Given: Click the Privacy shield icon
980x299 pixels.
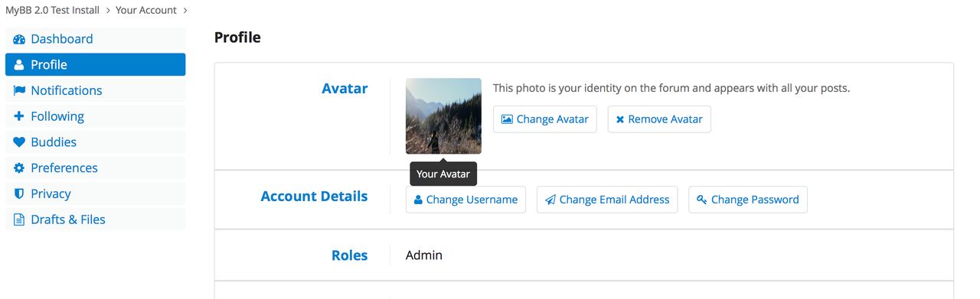Looking at the screenshot, I should [19, 194].
